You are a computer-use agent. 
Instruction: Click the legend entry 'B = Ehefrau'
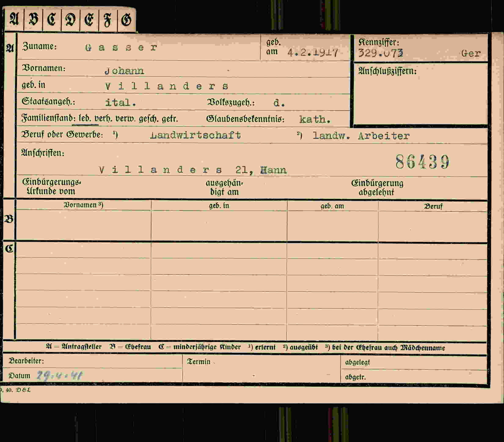(x=130, y=347)
